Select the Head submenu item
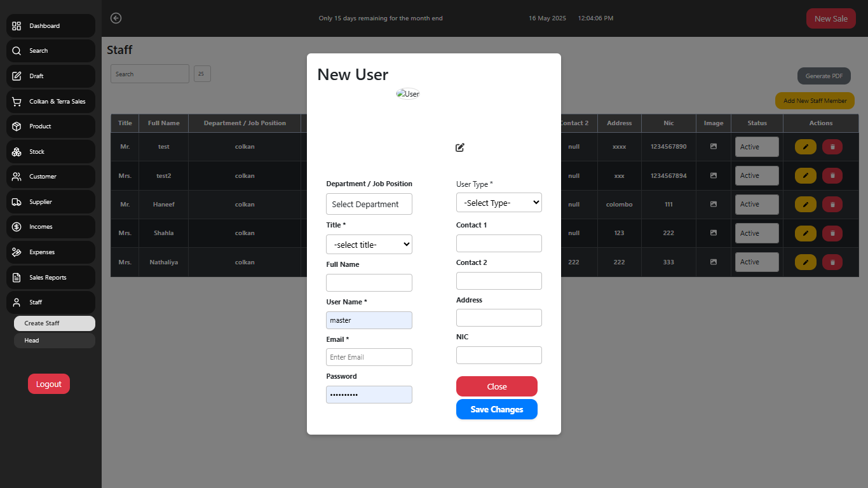Image resolution: width=868 pixels, height=488 pixels. pyautogui.click(x=55, y=341)
